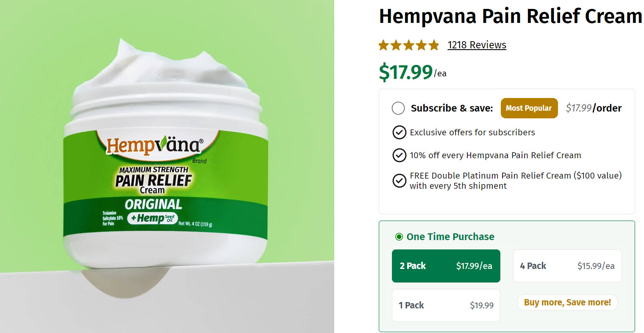Click the Buy more, Save more! badge
This screenshot has width=644, height=333.
[x=567, y=302]
